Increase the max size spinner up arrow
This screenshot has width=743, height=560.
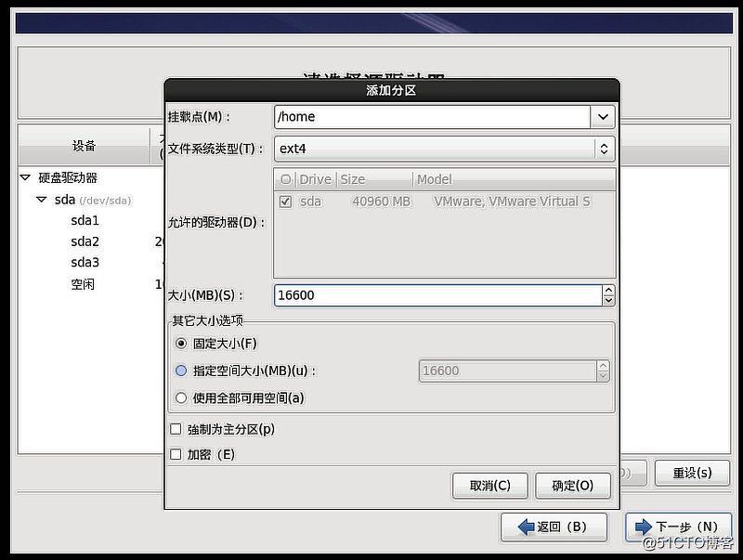pos(603,366)
